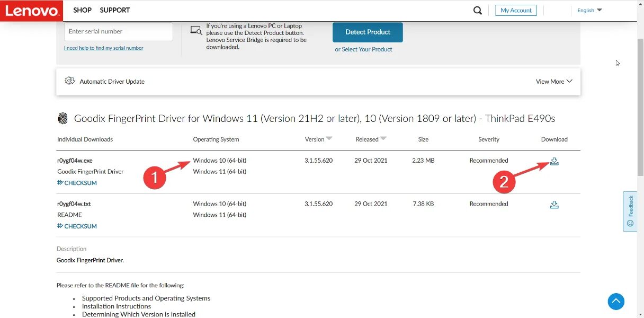Click the Lenovo logo
Viewport: 644px width, 318px height.
pyautogui.click(x=32, y=10)
